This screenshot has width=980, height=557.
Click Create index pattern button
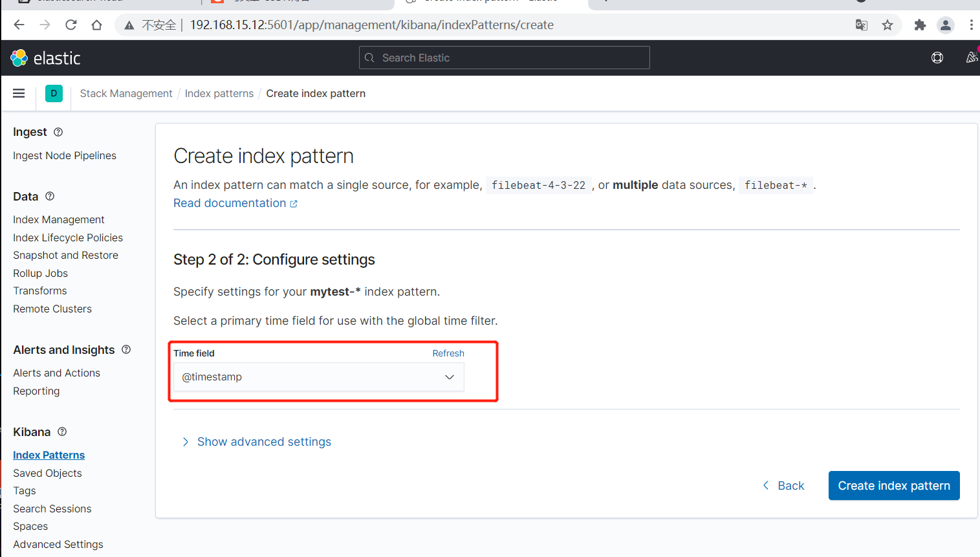tap(894, 486)
